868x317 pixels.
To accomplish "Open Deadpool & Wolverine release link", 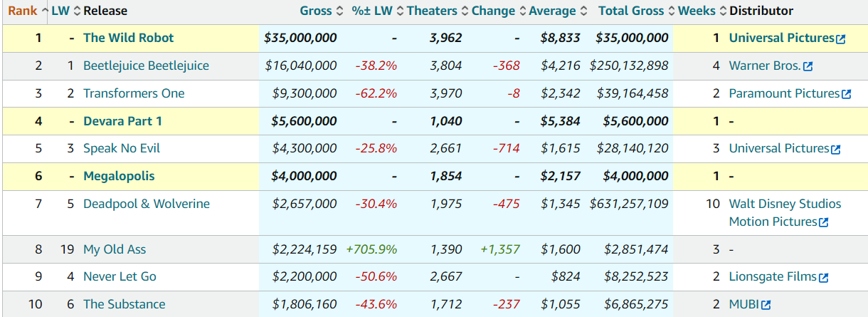I will click(x=147, y=204).
